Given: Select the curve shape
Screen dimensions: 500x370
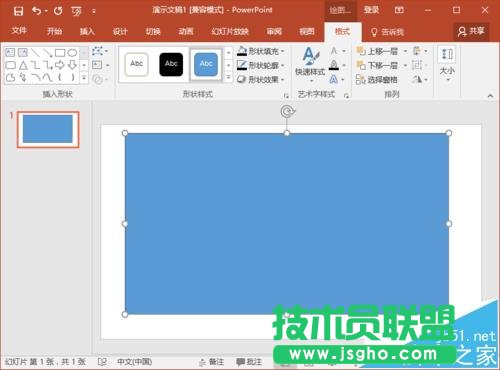Looking at the screenshot, I should click(x=48, y=78).
